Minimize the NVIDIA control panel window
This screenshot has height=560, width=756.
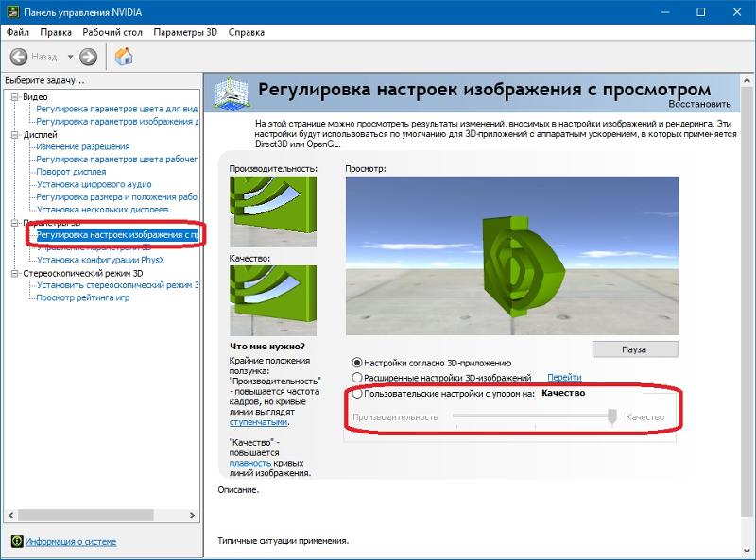click(x=665, y=12)
